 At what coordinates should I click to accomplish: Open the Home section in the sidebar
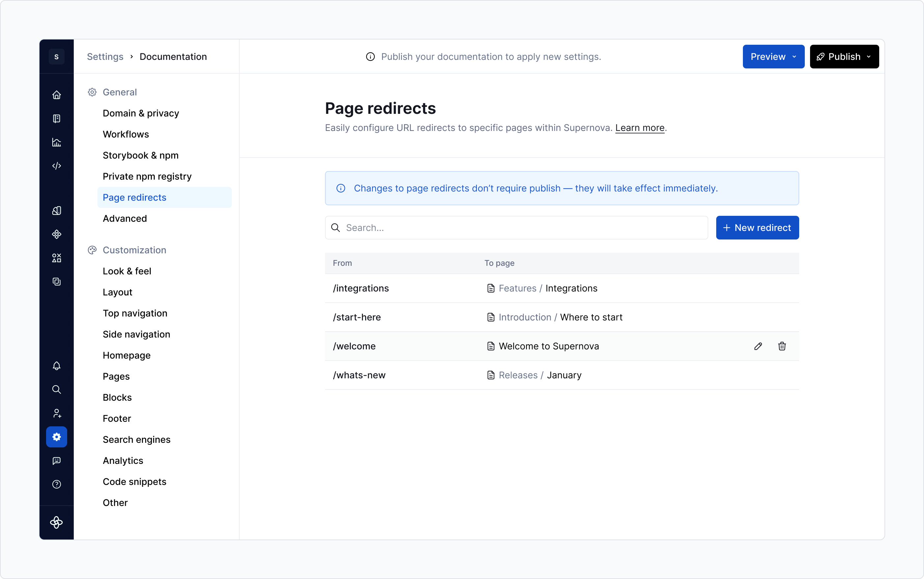(x=57, y=95)
